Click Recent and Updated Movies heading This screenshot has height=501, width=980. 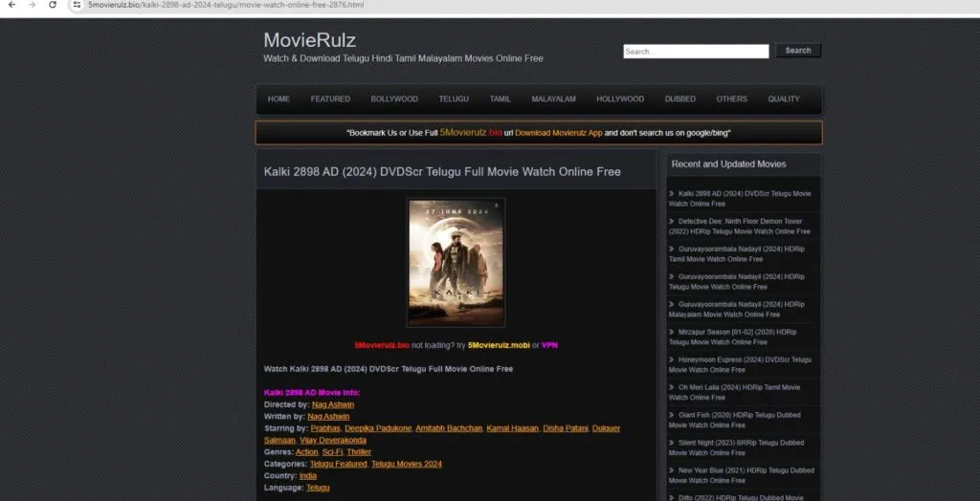(x=728, y=164)
